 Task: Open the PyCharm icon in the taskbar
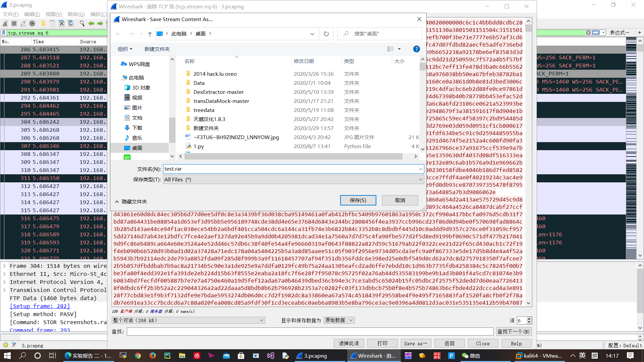[167, 356]
